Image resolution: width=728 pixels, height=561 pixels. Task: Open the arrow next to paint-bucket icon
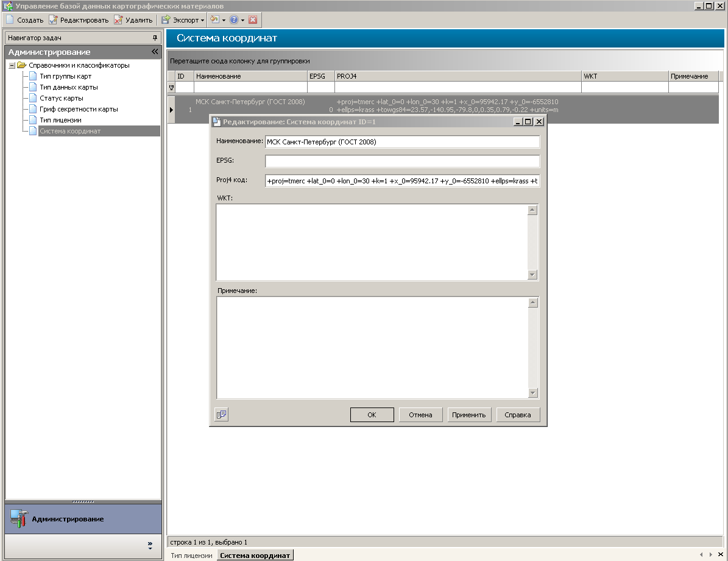click(224, 20)
